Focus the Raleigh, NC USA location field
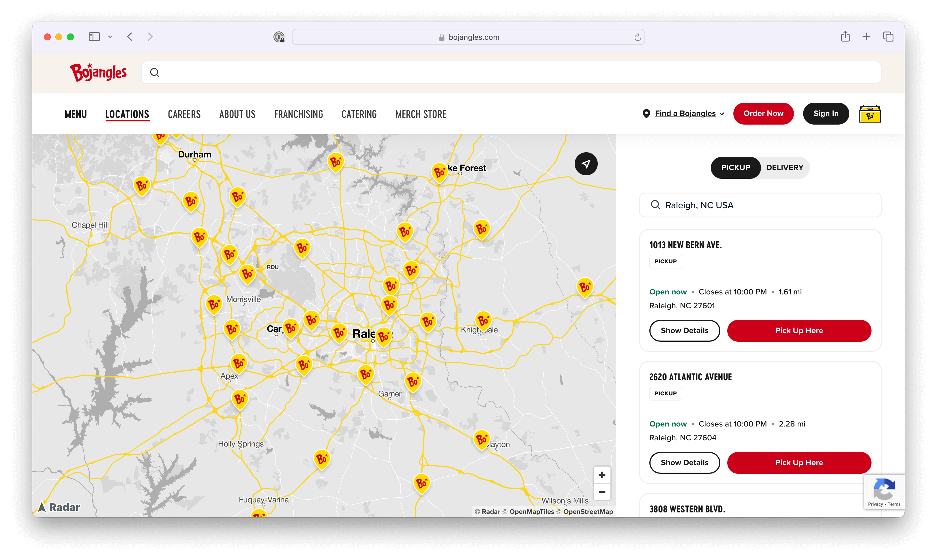The image size is (937, 560). (760, 205)
